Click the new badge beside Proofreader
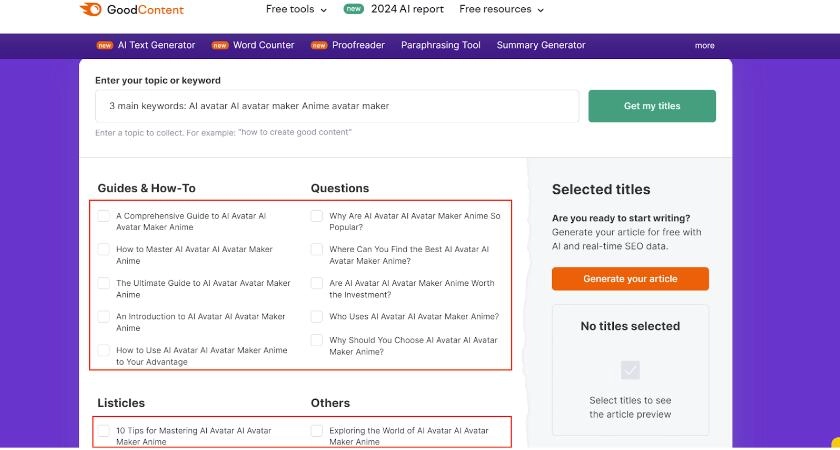Image resolution: width=840 pixels, height=450 pixels. pos(319,45)
